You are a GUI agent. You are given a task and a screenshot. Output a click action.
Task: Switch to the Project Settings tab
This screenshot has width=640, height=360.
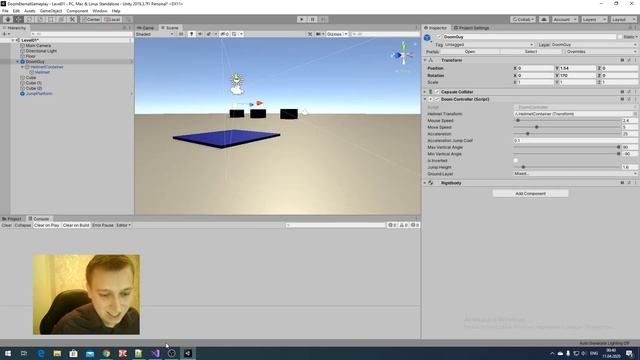471,28
